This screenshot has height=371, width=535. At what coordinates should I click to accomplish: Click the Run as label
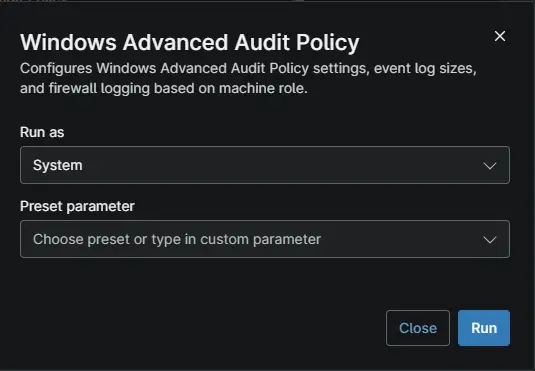[42, 132]
